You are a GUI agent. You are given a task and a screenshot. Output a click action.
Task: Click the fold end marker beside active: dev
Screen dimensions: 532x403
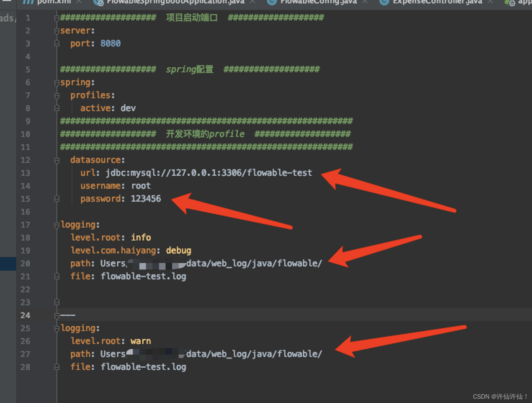(x=57, y=108)
